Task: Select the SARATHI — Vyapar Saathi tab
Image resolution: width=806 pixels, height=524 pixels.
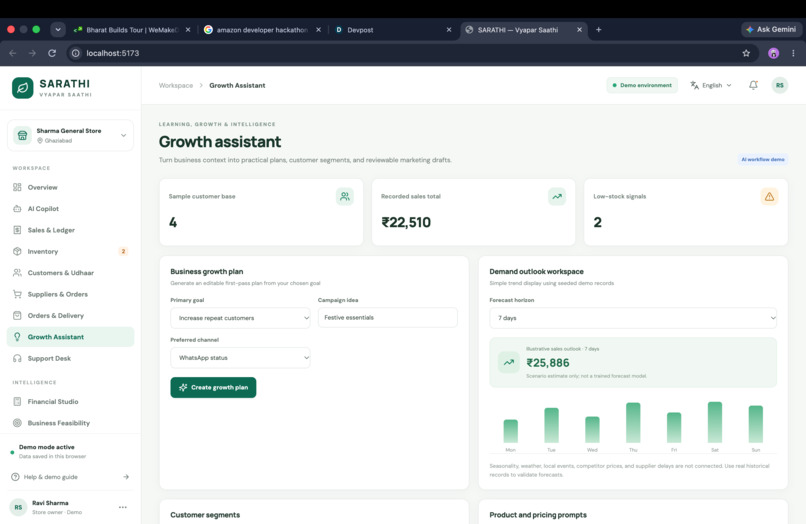Action: (x=523, y=30)
